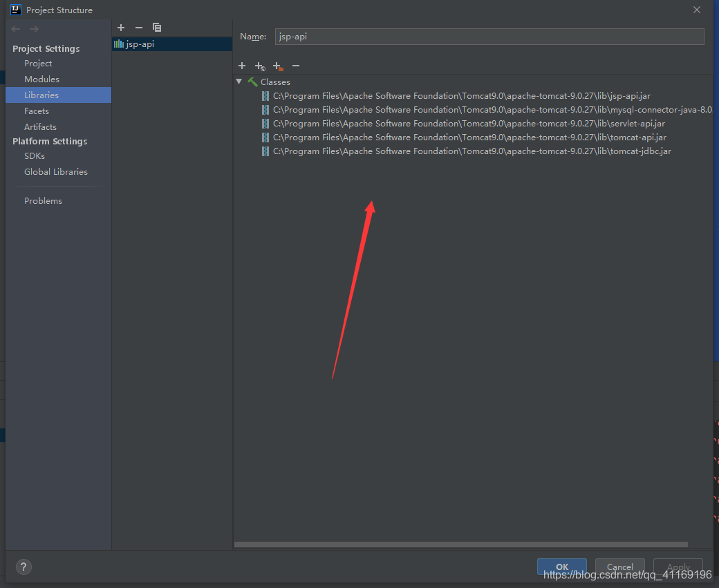Screen dimensions: 719x588
Task: Click the plus icon with globe badge
Action: click(260, 66)
